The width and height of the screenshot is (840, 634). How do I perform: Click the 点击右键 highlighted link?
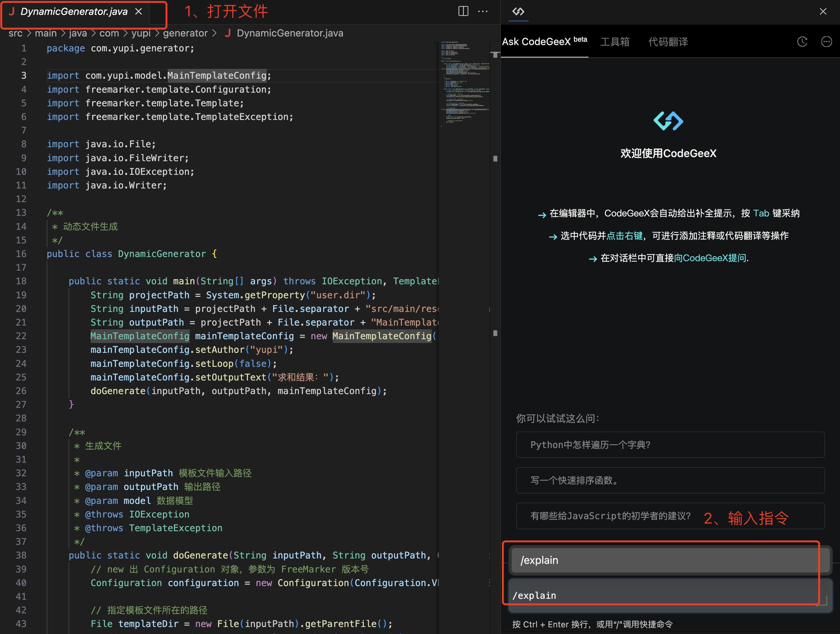pyautogui.click(x=624, y=236)
